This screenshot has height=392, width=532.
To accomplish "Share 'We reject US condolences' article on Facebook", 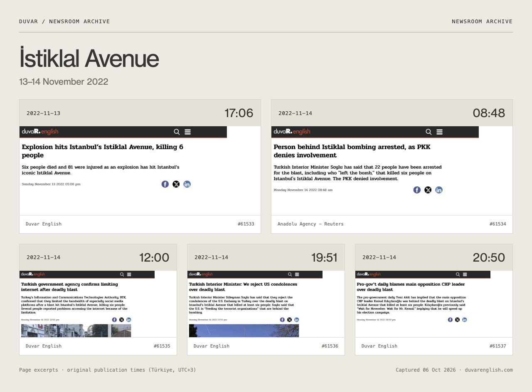I will (x=282, y=320).
